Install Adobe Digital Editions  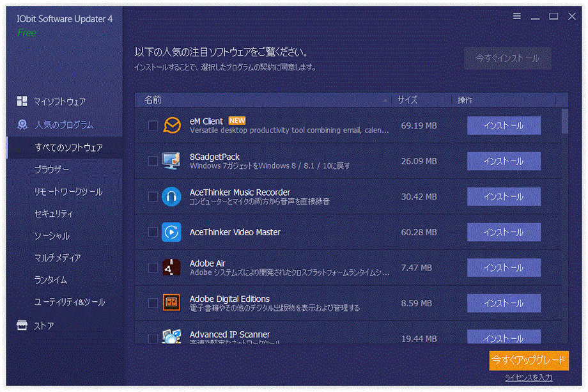(x=504, y=303)
